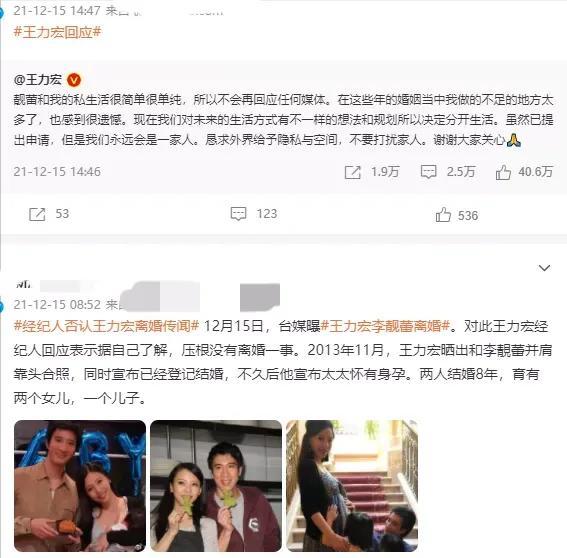Click orange verified badge beside 王力宏

point(74,80)
